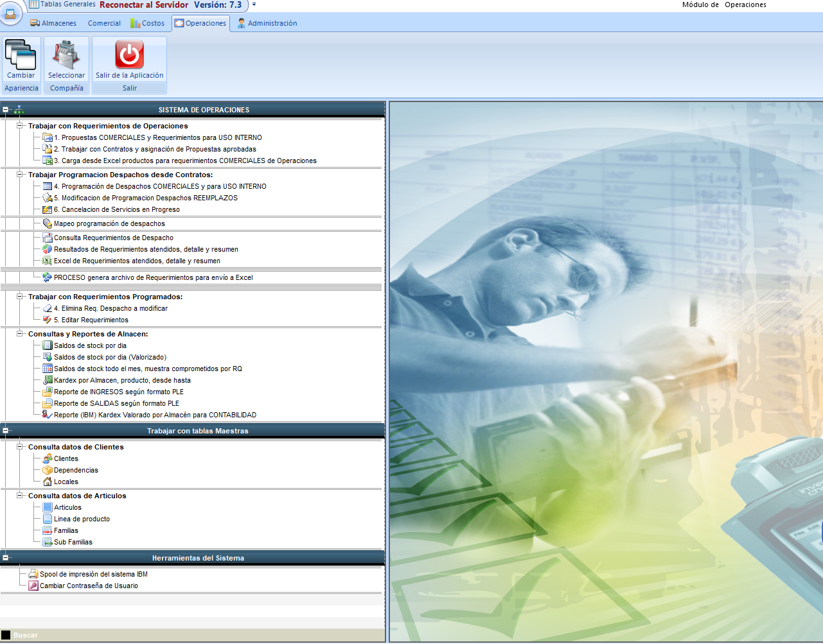This screenshot has width=823, height=644.
Task: Open Saldos de stock por dia
Action: pyautogui.click(x=90, y=345)
